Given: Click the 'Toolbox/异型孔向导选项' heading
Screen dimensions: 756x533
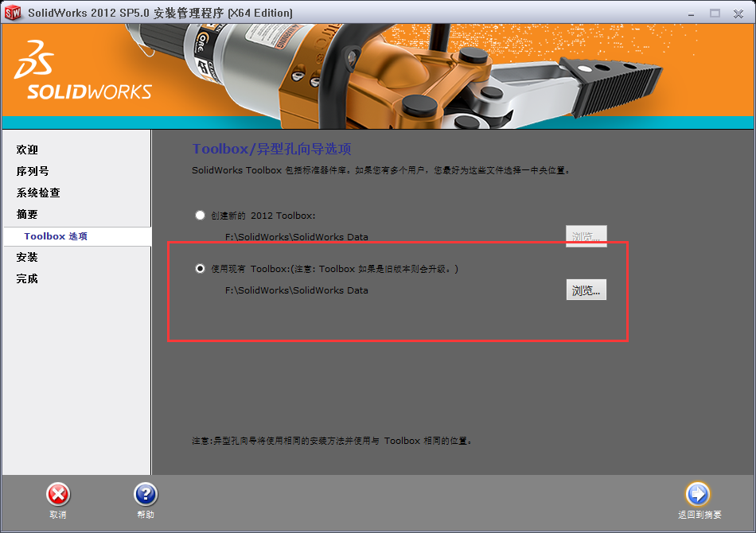Looking at the screenshot, I should 272,149.
